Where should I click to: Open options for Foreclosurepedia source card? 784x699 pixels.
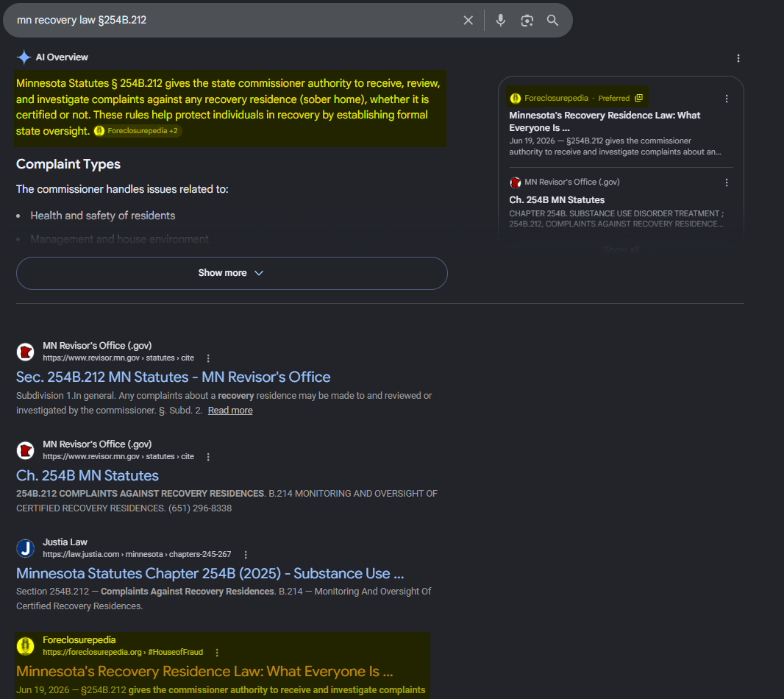tap(727, 99)
